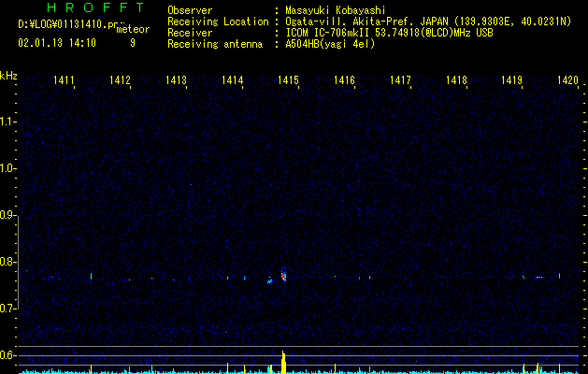Image resolution: width=588 pixels, height=374 pixels.
Task: Click the green echo streak after 1411
Action: coord(91,277)
